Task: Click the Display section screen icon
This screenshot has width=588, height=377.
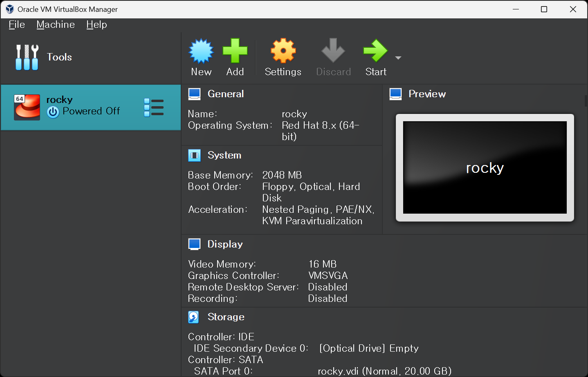Action: (194, 244)
